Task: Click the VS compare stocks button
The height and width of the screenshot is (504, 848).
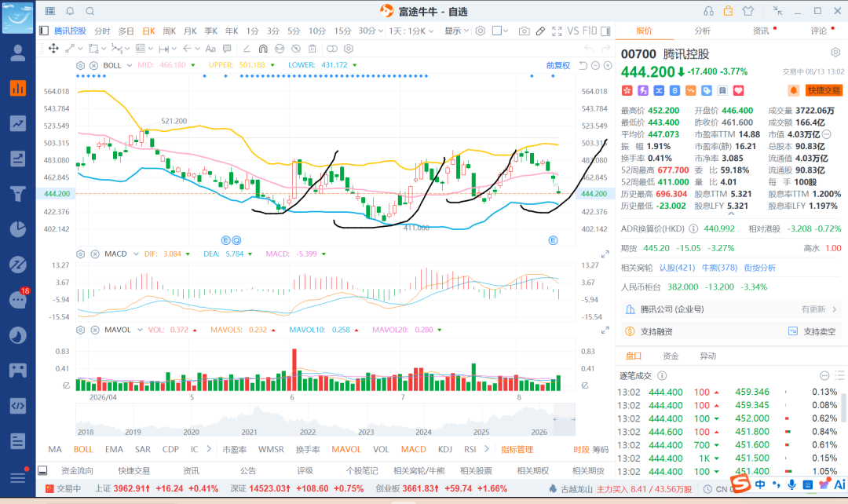Action: (572, 31)
